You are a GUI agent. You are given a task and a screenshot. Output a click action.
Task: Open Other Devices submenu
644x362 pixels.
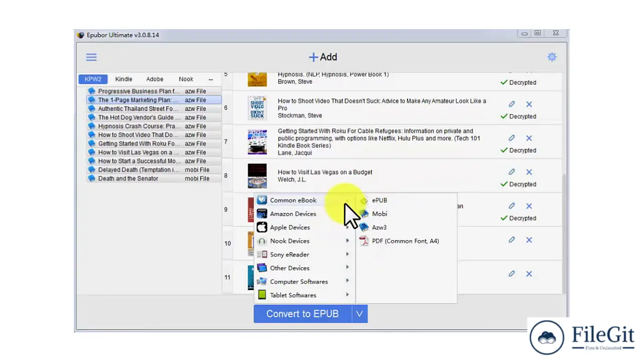(305, 268)
